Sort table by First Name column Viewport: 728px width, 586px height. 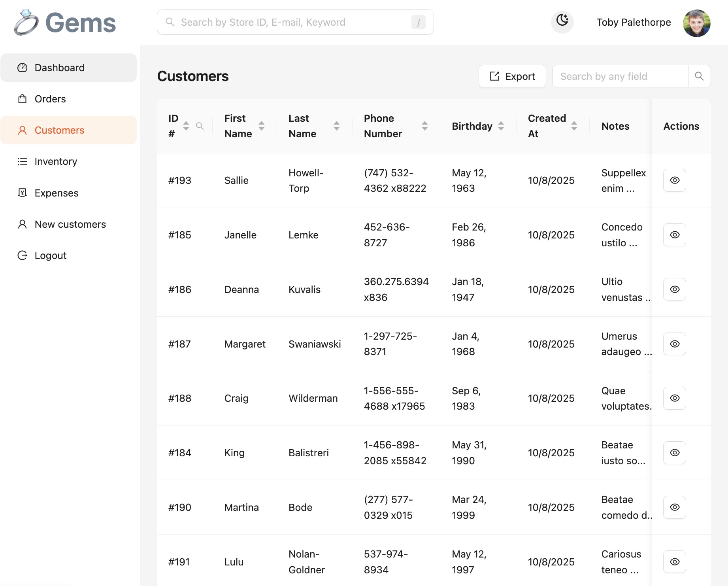[262, 126]
